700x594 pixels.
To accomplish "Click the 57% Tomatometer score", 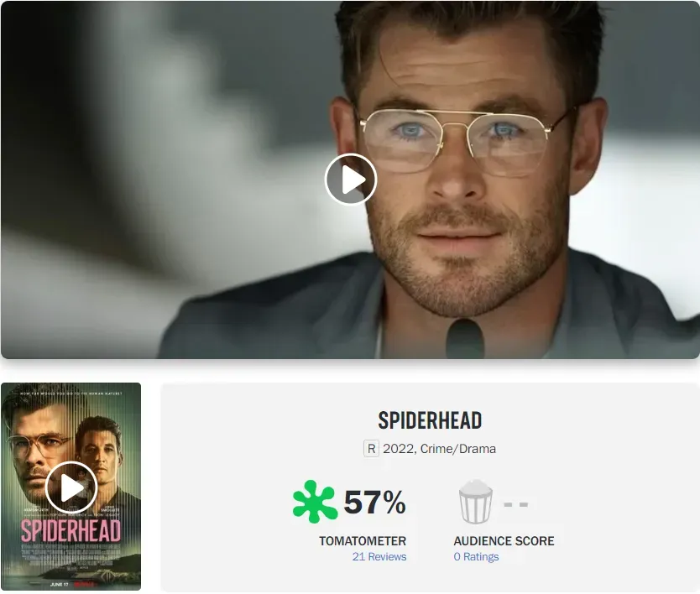I will coord(374,502).
